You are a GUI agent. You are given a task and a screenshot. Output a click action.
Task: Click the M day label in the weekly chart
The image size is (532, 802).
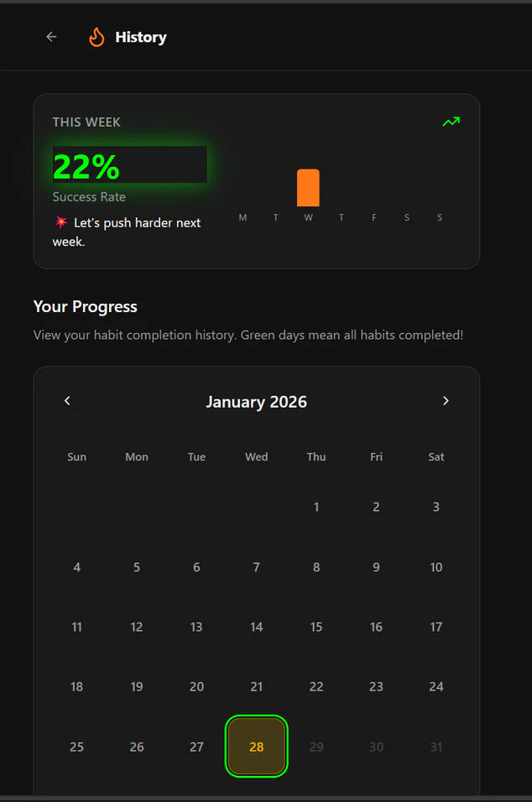pos(243,216)
